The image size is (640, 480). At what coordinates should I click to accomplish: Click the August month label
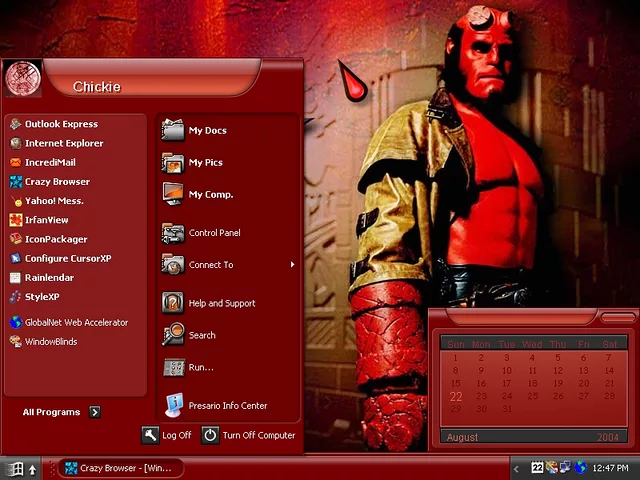462,437
